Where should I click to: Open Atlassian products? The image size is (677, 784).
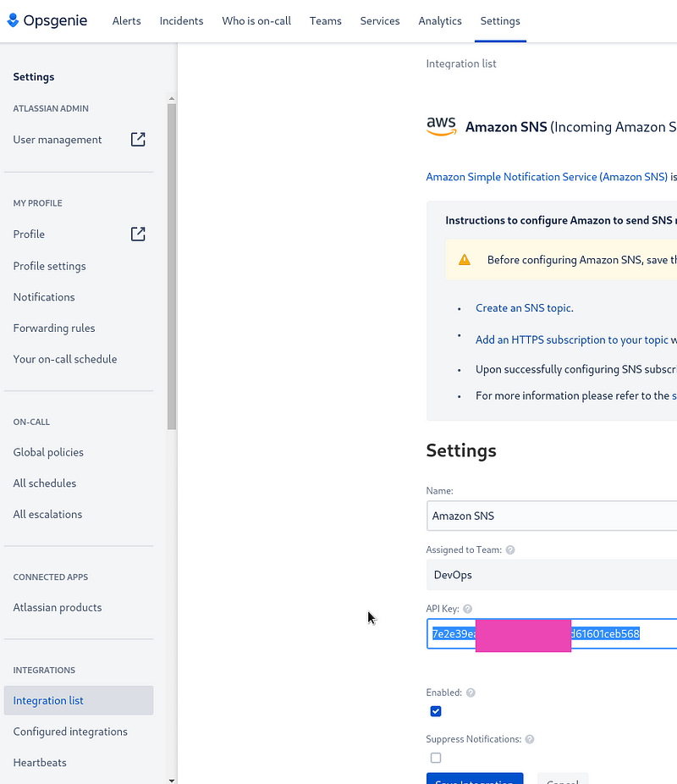(58, 607)
